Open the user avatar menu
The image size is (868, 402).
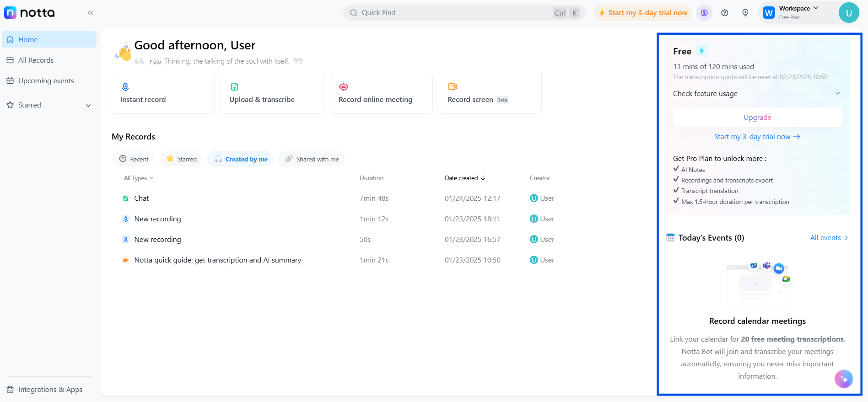tap(849, 13)
